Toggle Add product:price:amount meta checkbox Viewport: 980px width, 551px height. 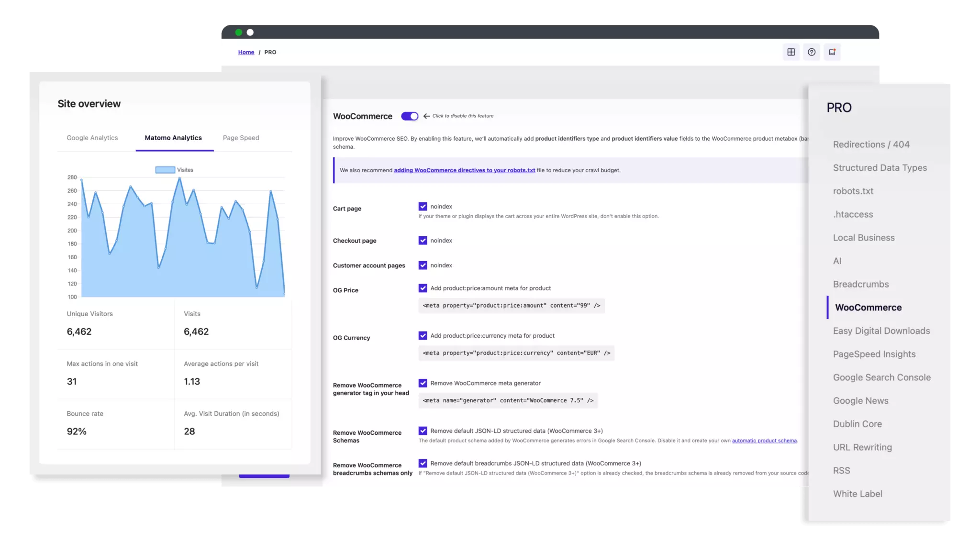tap(423, 288)
